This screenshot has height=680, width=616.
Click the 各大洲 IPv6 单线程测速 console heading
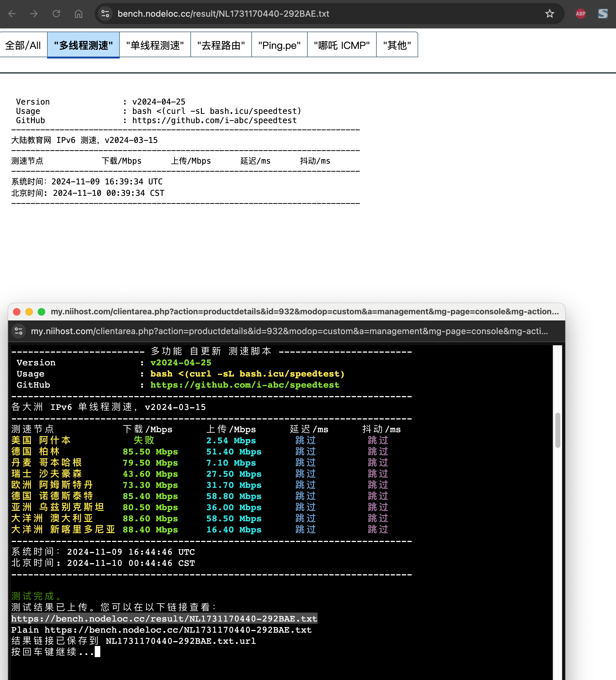click(108, 407)
